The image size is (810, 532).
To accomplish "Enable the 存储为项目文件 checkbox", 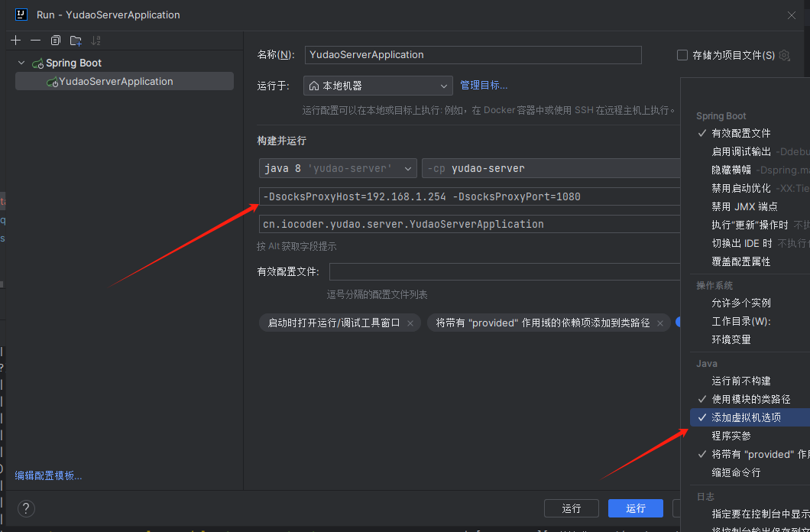I will pyautogui.click(x=682, y=55).
